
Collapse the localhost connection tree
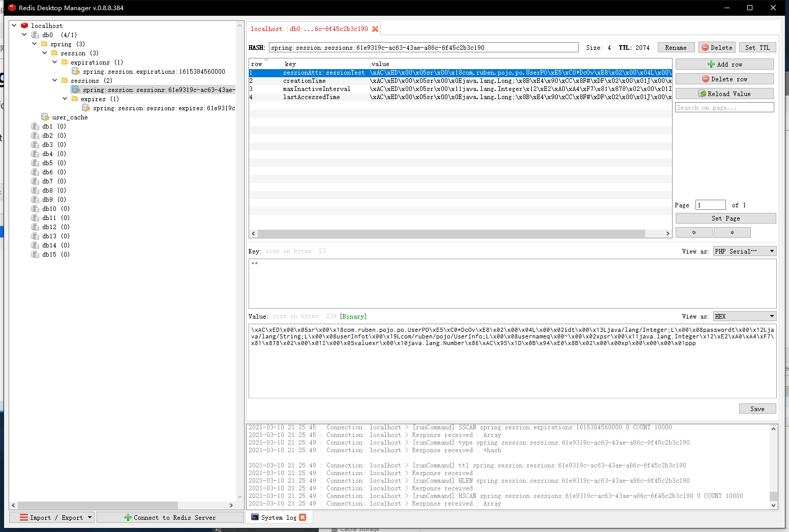pyautogui.click(x=14, y=25)
